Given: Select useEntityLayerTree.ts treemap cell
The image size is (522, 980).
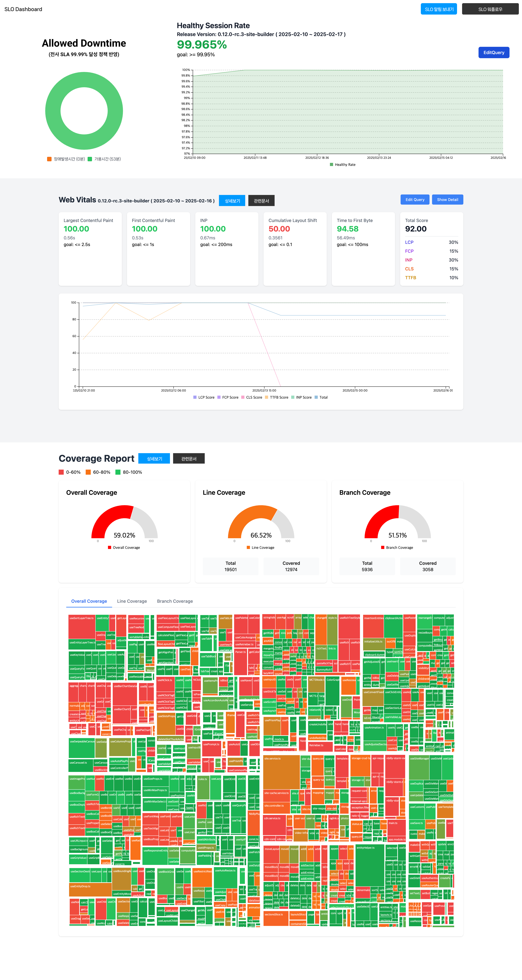Looking at the screenshot, I should (x=82, y=644).
